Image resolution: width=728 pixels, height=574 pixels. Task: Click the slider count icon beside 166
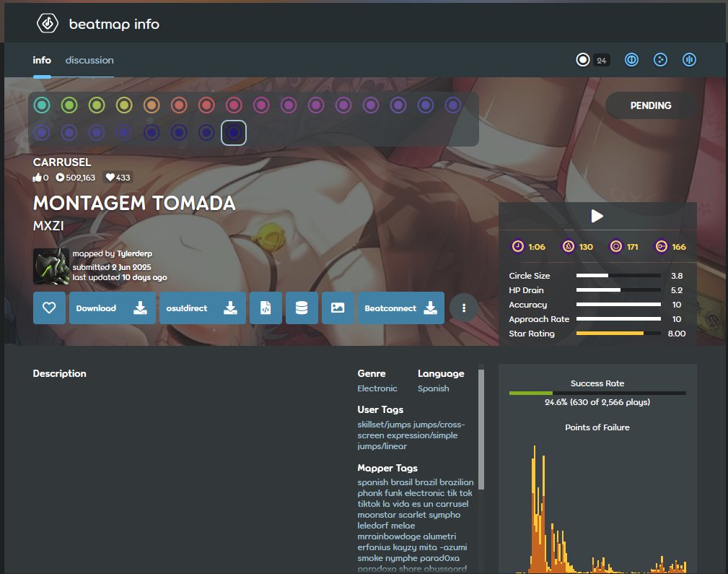pyautogui.click(x=661, y=246)
